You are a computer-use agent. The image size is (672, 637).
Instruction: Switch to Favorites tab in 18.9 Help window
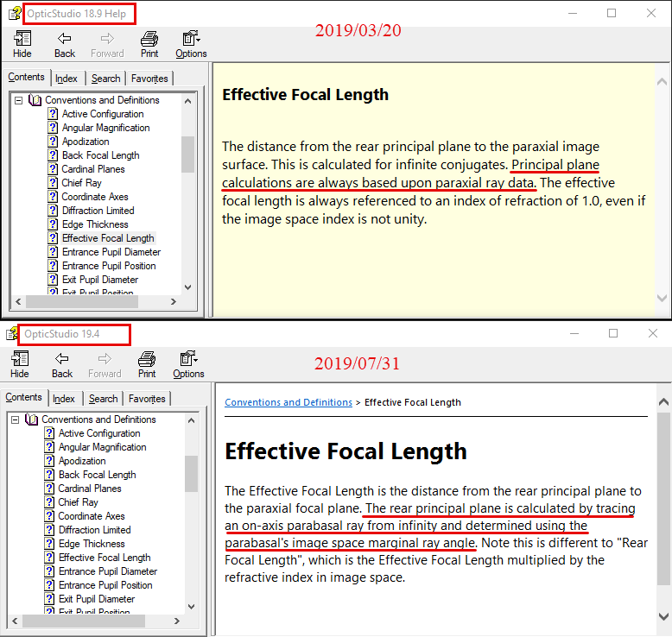pyautogui.click(x=149, y=79)
